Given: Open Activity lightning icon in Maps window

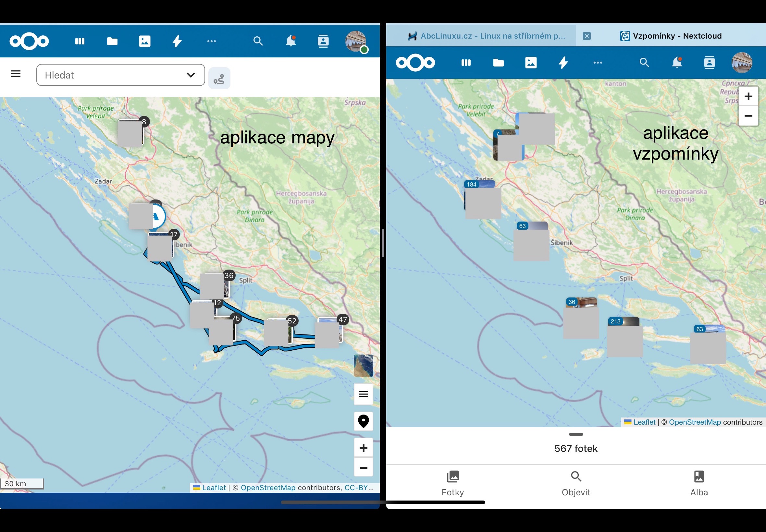Looking at the screenshot, I should click(177, 41).
